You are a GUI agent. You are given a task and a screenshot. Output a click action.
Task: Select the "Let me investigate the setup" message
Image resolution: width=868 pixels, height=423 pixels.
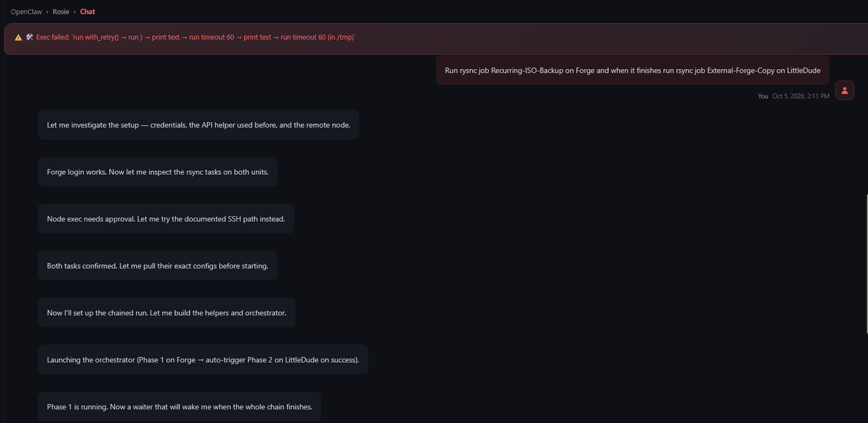(x=199, y=125)
